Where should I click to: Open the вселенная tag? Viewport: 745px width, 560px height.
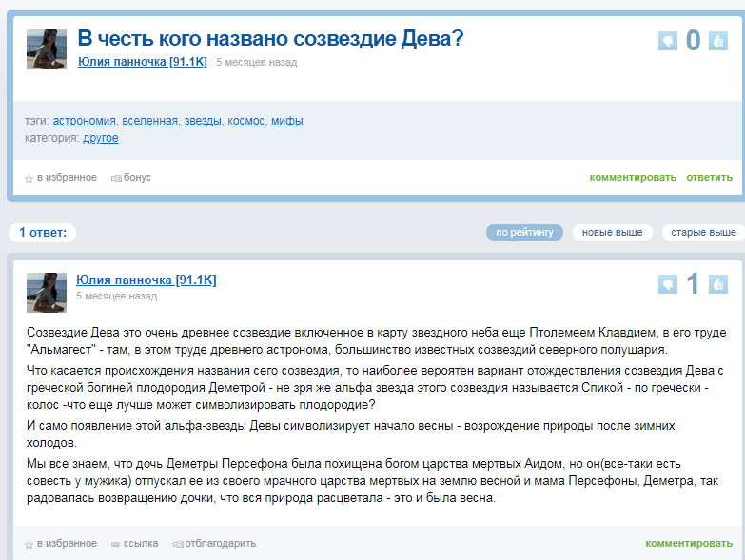tap(149, 121)
